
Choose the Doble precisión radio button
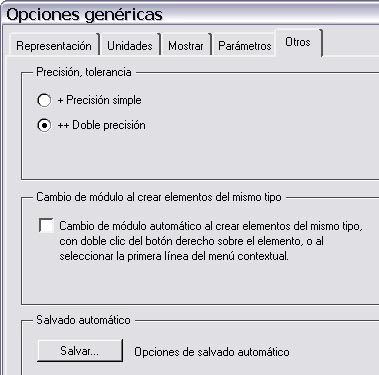pos(44,125)
